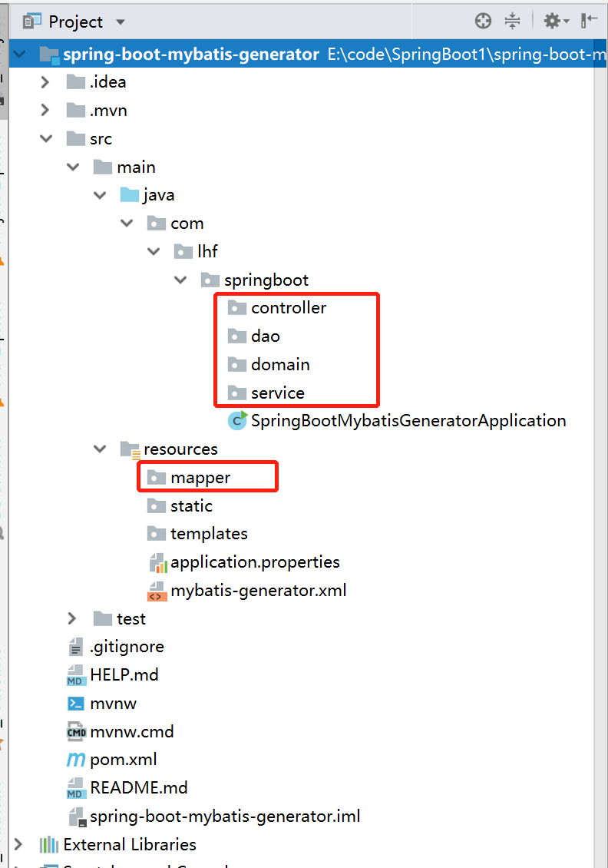Image resolution: width=608 pixels, height=868 pixels.
Task: Select the dao package icon
Action: [236, 336]
